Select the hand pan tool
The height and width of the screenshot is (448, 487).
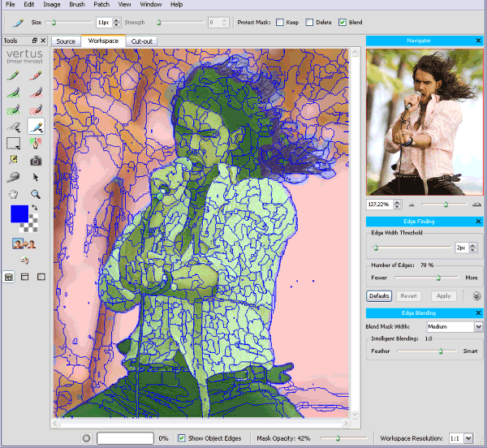tap(13, 194)
